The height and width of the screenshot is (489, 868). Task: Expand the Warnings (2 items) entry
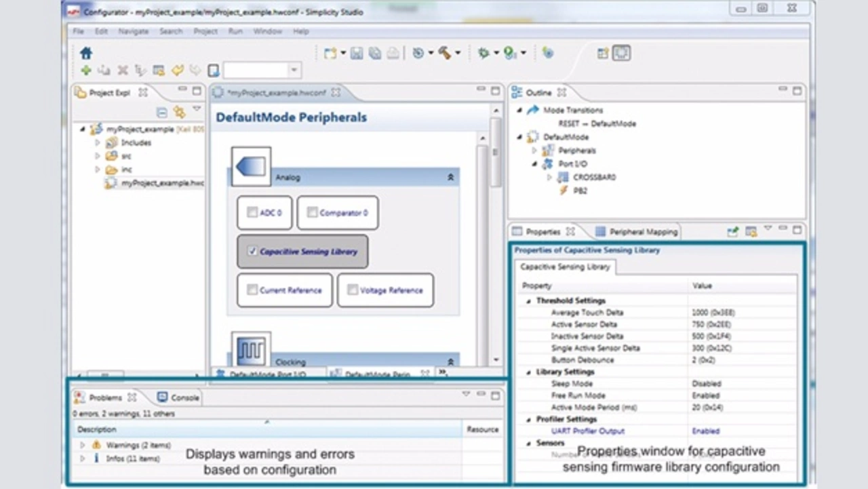point(83,445)
